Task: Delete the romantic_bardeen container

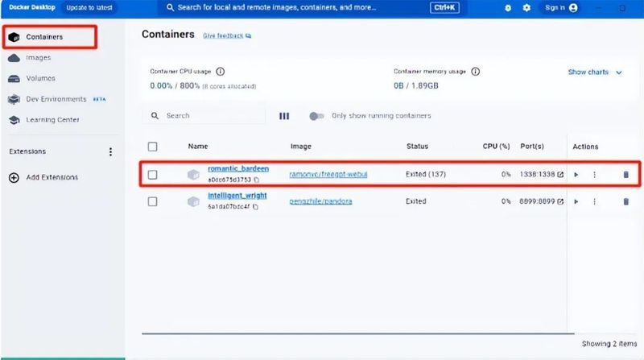Action: (x=626, y=175)
